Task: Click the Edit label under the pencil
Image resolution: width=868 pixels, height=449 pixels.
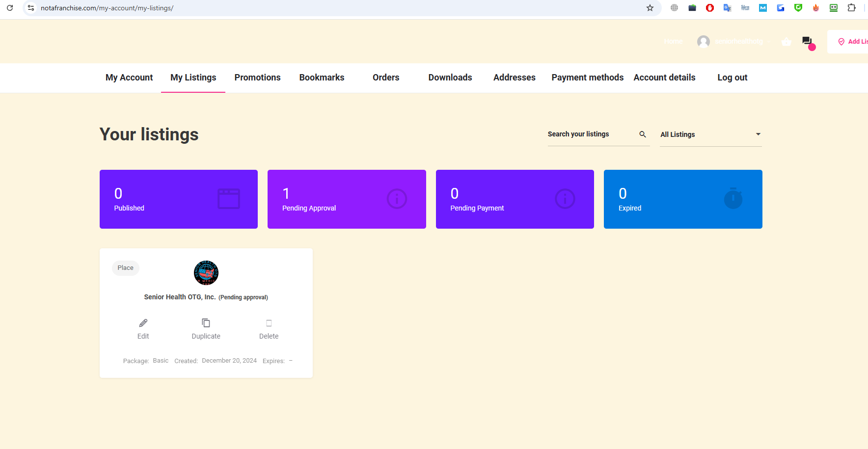Action: click(143, 336)
